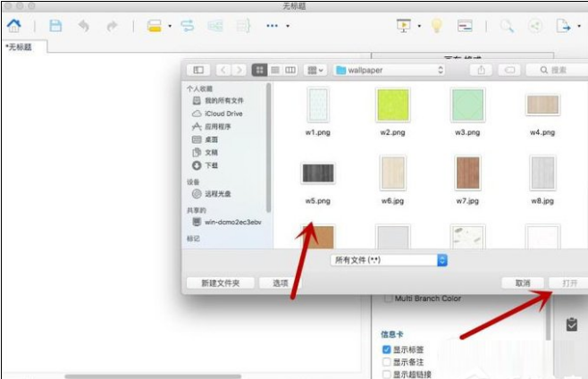Open the dropdown arrow beside the presentation icon

[419, 26]
